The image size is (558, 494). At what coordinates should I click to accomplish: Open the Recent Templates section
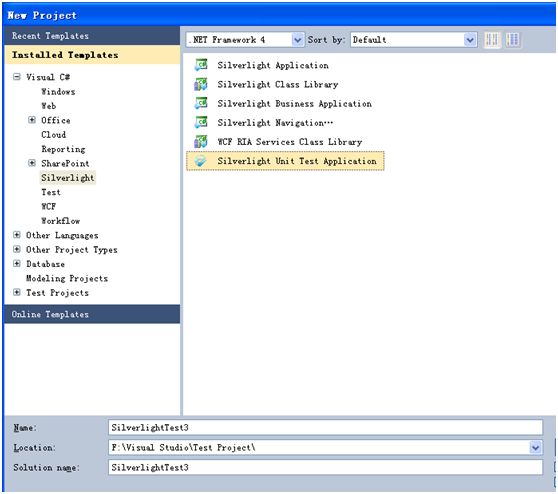tap(92, 36)
